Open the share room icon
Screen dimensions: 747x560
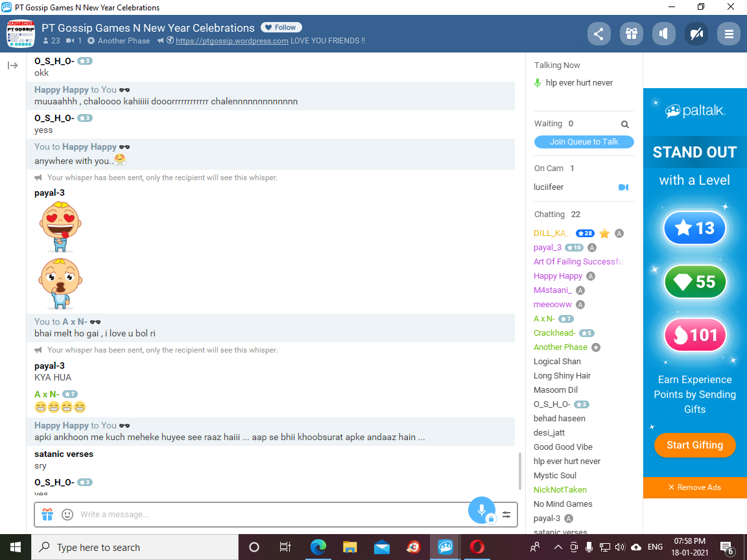pos(599,34)
